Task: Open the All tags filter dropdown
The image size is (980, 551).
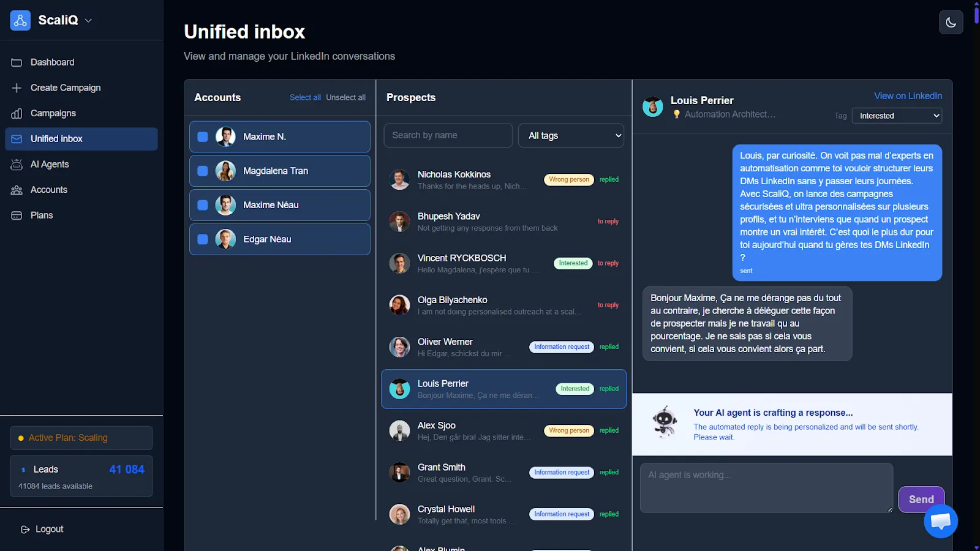Action: point(571,135)
